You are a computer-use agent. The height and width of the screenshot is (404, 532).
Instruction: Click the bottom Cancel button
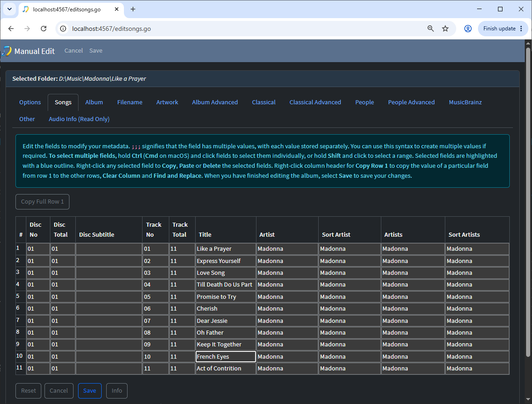point(59,391)
